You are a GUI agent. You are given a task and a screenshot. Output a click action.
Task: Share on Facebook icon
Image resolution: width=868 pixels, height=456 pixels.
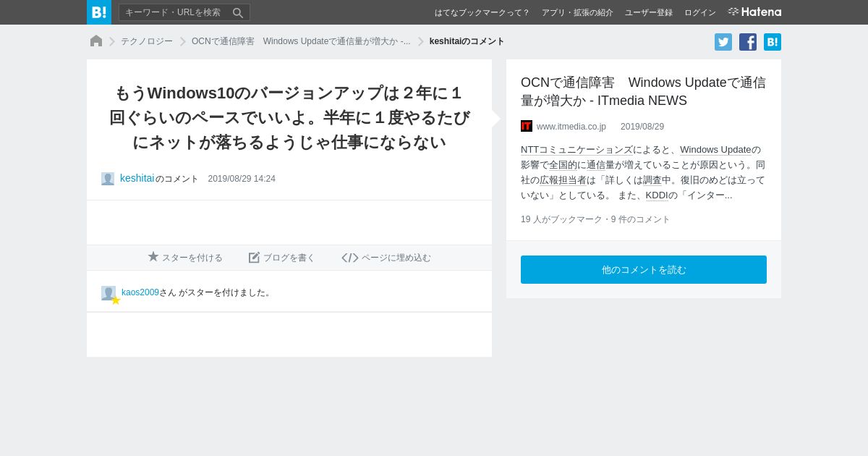click(x=748, y=42)
